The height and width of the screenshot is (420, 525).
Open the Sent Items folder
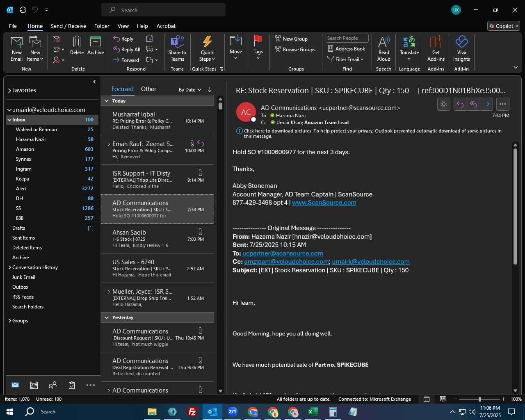point(23,238)
